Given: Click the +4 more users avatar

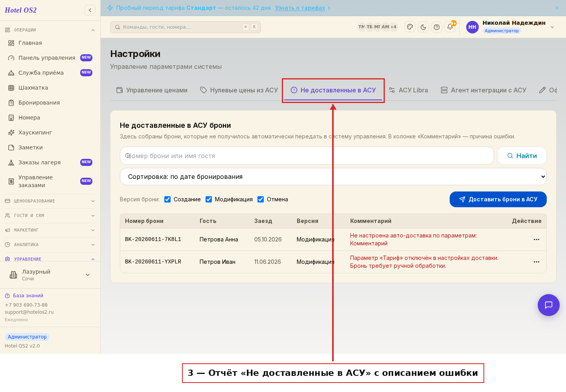Looking at the screenshot, I should pyautogui.click(x=393, y=27).
